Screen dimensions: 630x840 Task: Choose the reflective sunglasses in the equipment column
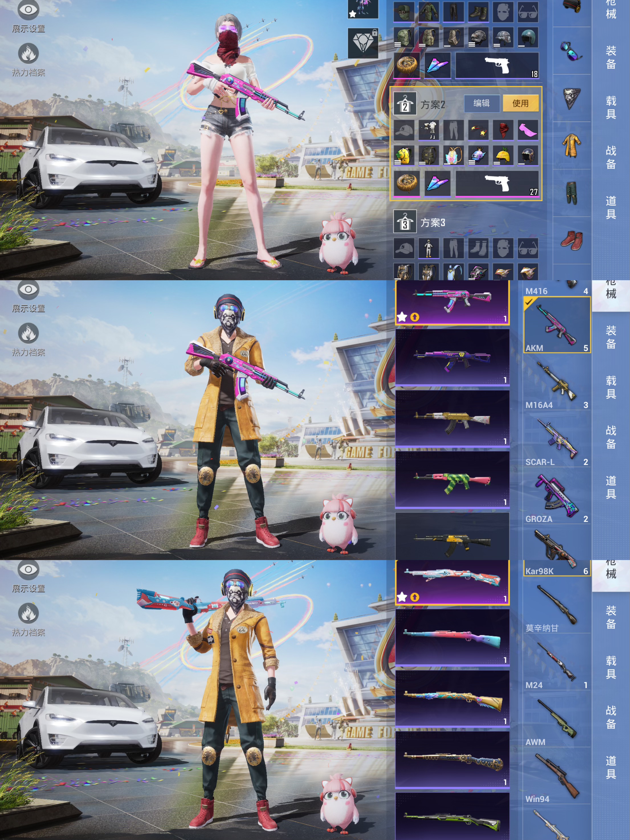[572, 51]
